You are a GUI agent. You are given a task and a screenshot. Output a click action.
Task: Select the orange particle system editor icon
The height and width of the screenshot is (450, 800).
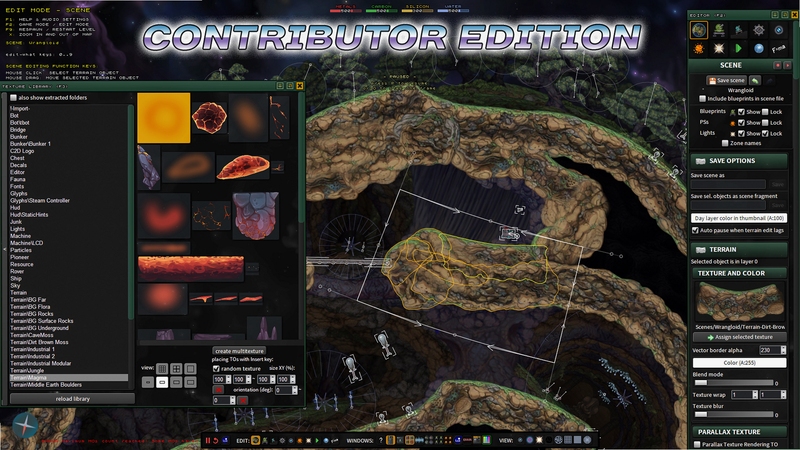pyautogui.click(x=699, y=48)
